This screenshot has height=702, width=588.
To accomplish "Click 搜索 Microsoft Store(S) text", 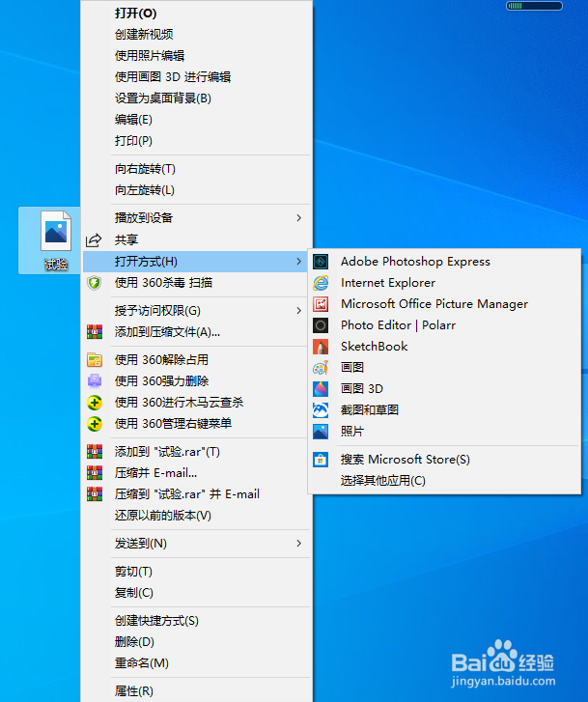I will click(406, 460).
